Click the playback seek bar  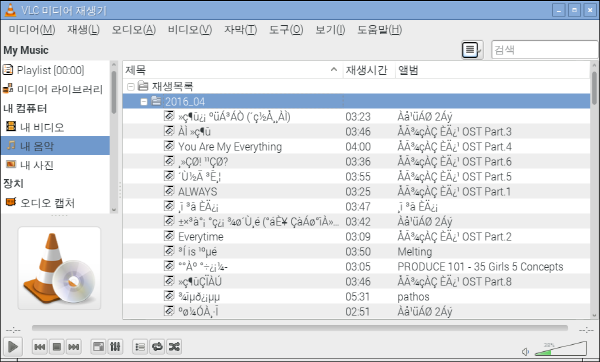(x=300, y=328)
